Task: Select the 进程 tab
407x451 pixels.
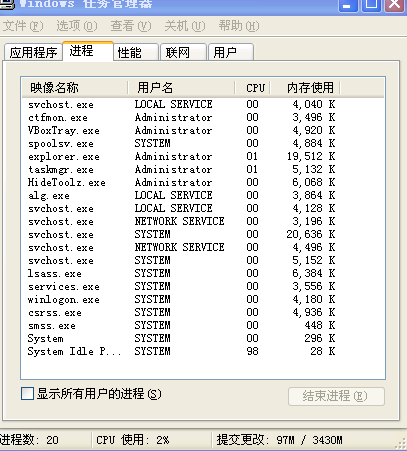Action: 88,51
